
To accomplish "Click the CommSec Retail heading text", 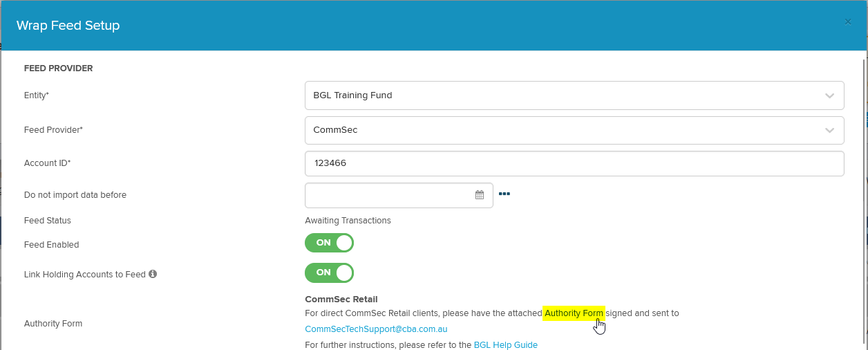I will point(341,300).
